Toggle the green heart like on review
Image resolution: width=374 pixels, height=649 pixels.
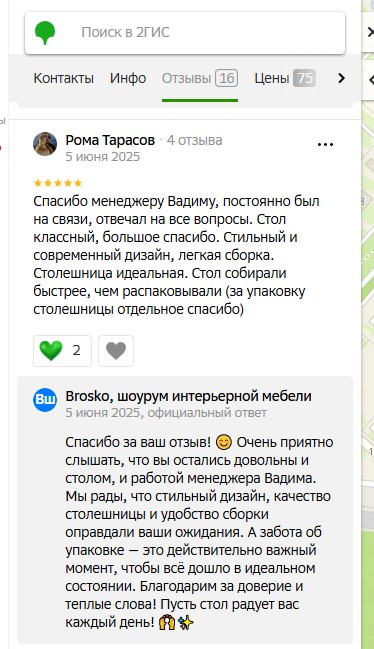point(62,351)
